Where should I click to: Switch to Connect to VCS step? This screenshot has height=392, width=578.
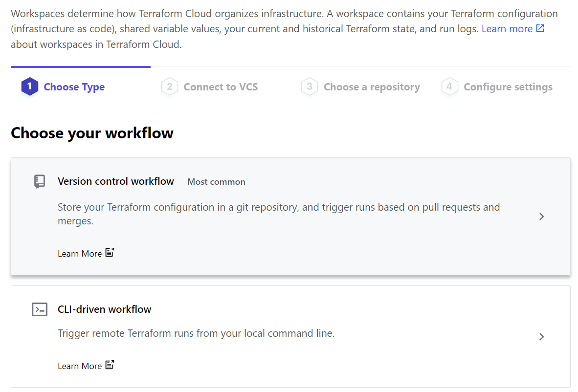click(x=221, y=87)
